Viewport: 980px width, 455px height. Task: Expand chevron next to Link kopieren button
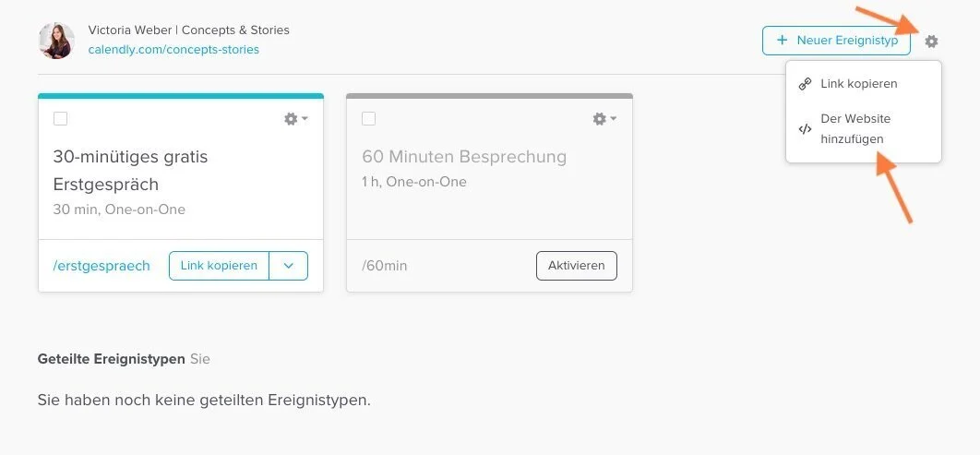click(288, 266)
